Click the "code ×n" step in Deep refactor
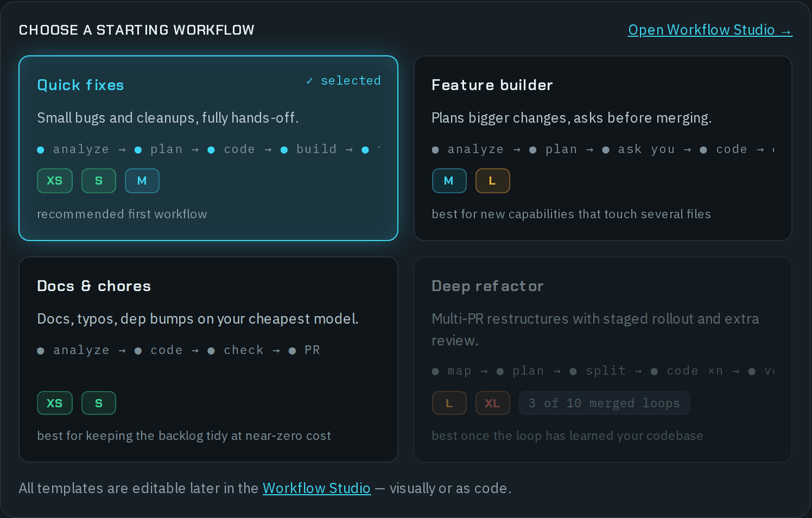Screen dimensions: 812x518 pyautogui.click(x=687, y=371)
